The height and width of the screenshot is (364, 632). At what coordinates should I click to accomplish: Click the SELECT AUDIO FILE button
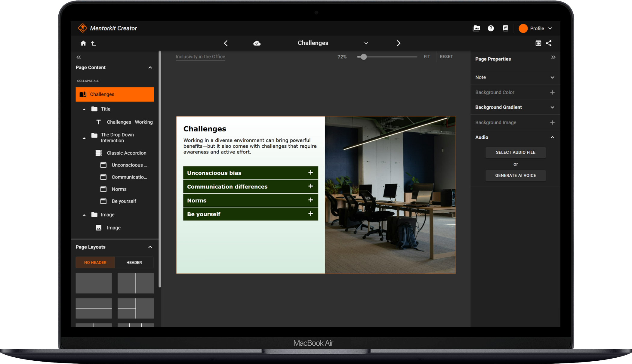click(515, 152)
